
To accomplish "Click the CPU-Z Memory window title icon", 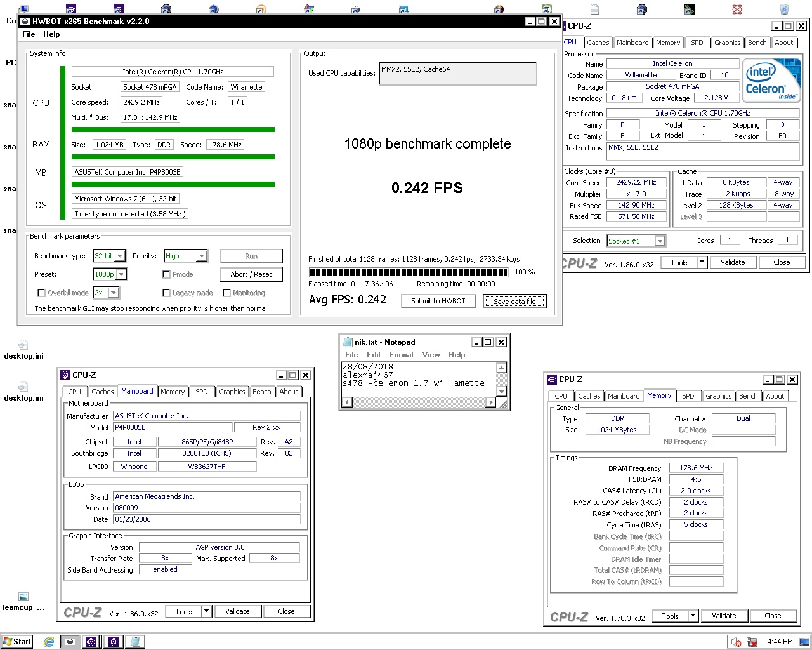I will 552,380.
